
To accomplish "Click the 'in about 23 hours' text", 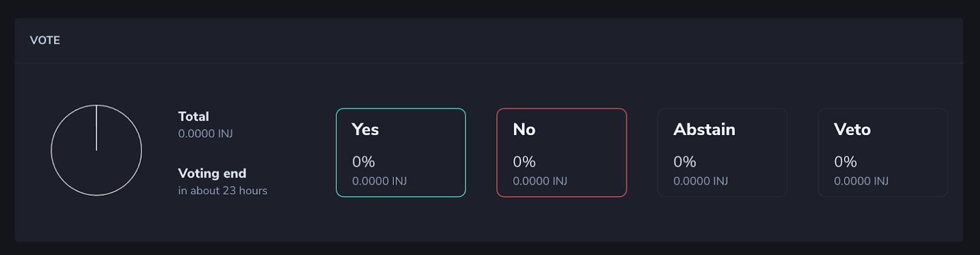I will coord(222,190).
